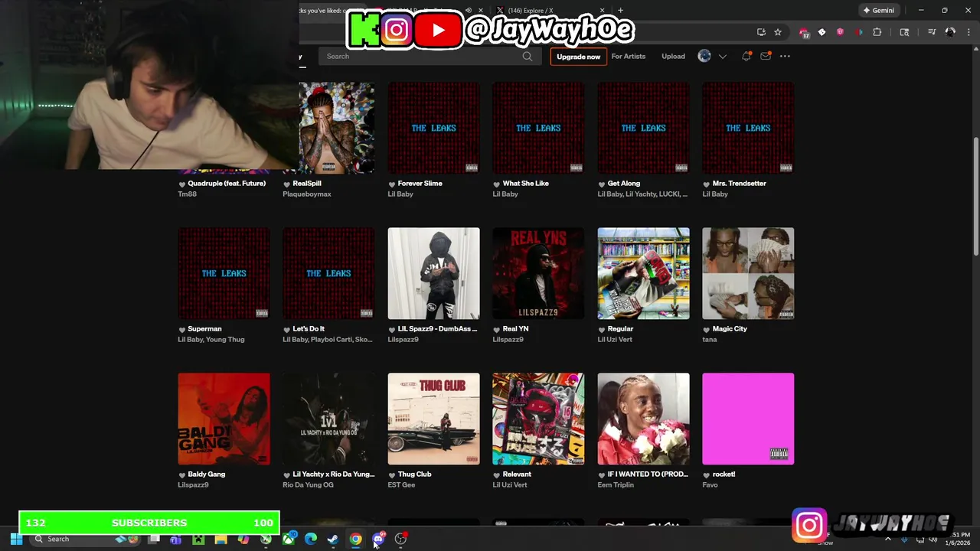
Task: Open the SoundCloud three-dot more menu
Action: click(785, 56)
